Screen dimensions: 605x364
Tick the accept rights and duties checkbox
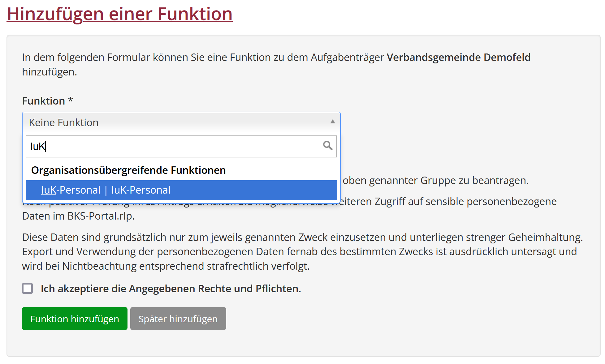(x=28, y=289)
